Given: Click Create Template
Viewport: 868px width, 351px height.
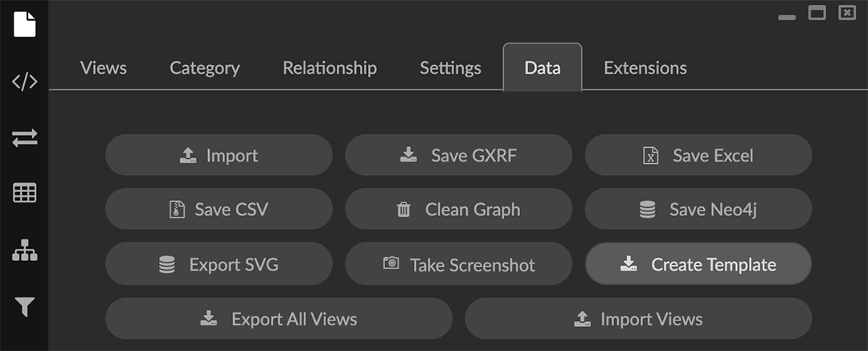Looking at the screenshot, I should tap(698, 264).
